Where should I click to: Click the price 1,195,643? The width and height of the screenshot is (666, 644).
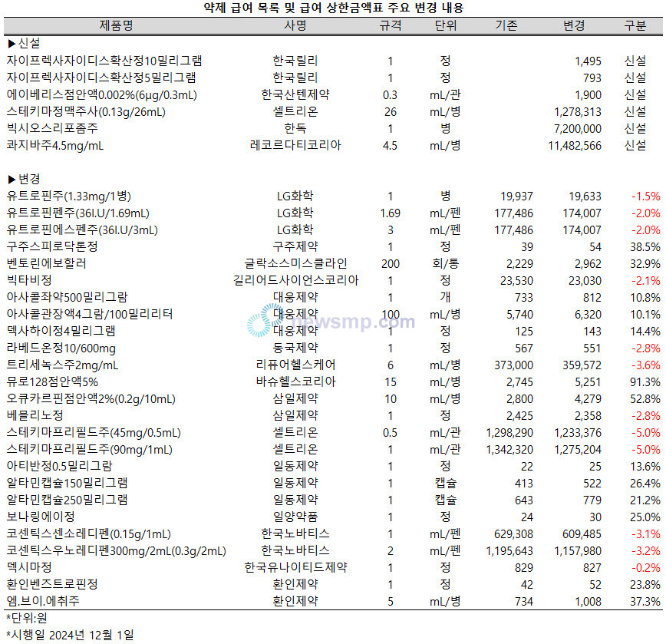point(509,551)
